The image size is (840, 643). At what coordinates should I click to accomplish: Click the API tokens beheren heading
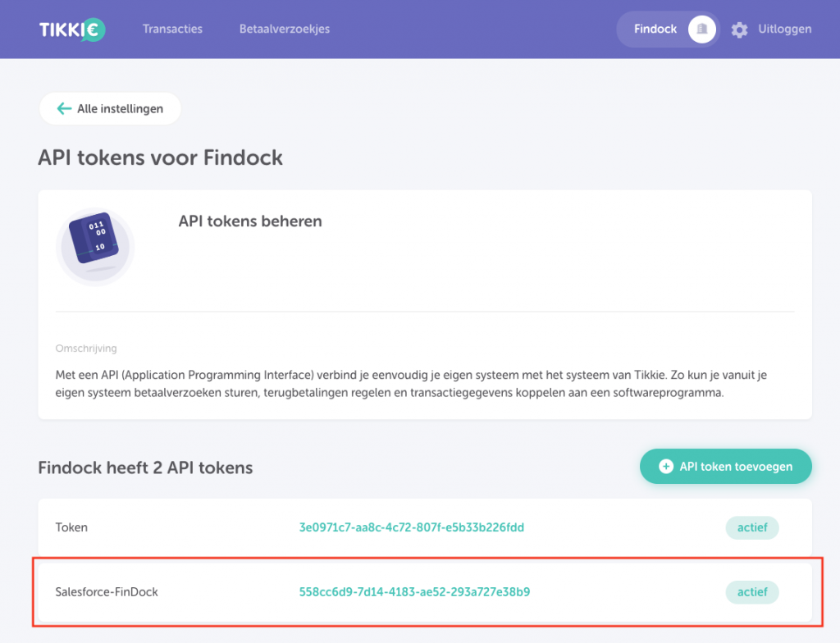click(x=250, y=221)
